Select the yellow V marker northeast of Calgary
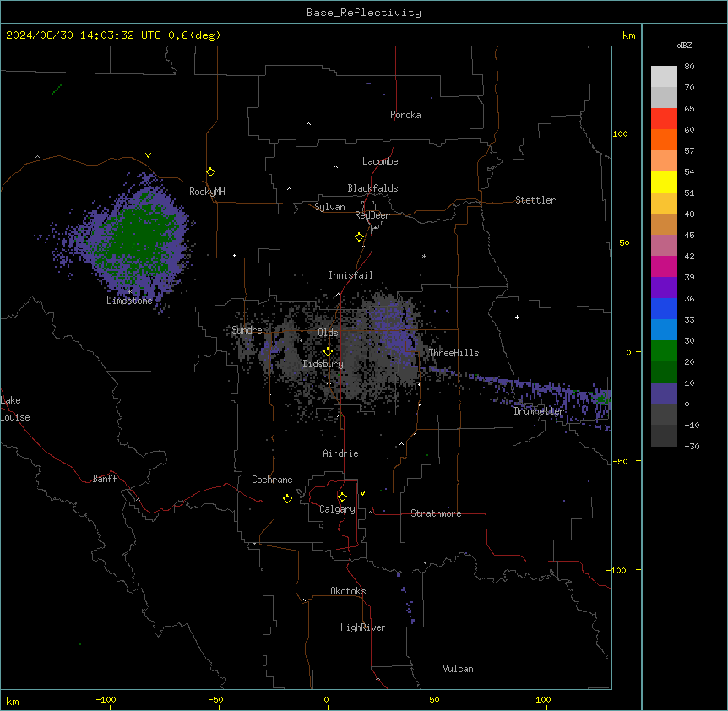Screen dimensions: 728x711 coord(362,493)
